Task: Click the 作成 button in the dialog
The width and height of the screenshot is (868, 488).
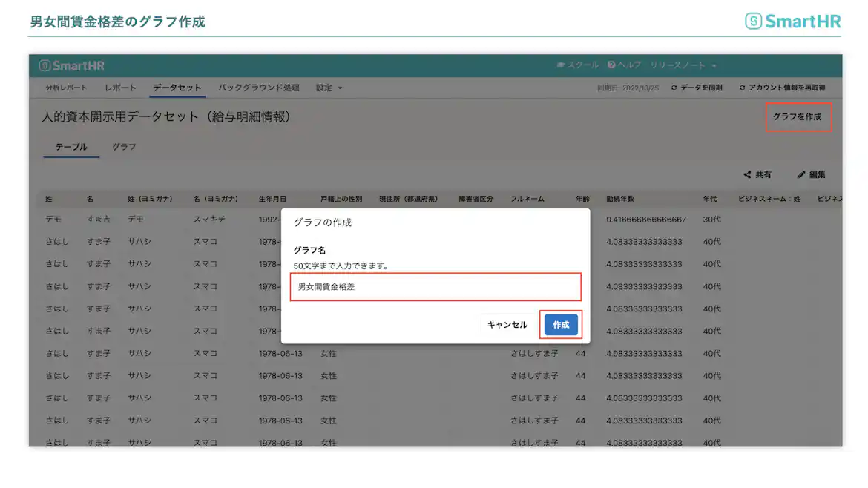Action: (x=561, y=324)
